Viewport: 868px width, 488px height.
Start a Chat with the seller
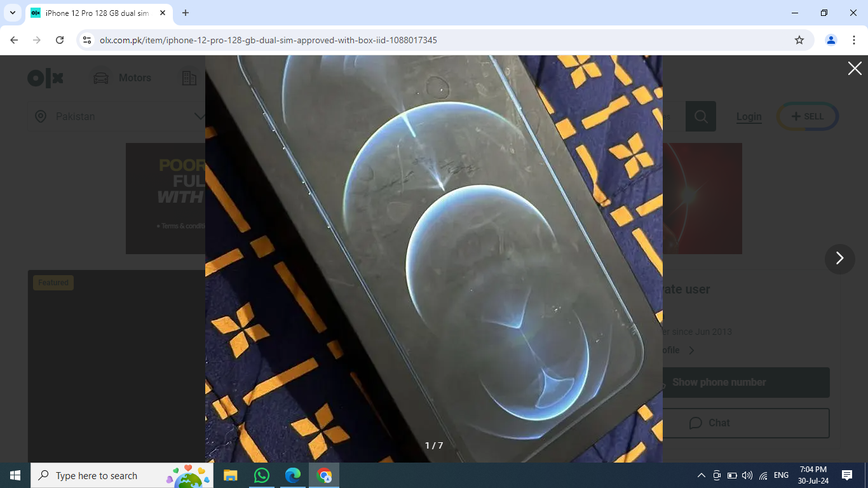coord(746,423)
